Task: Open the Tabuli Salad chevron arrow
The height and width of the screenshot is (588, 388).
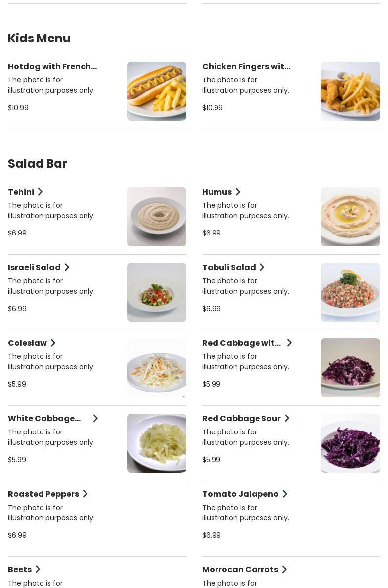Action: tap(262, 267)
